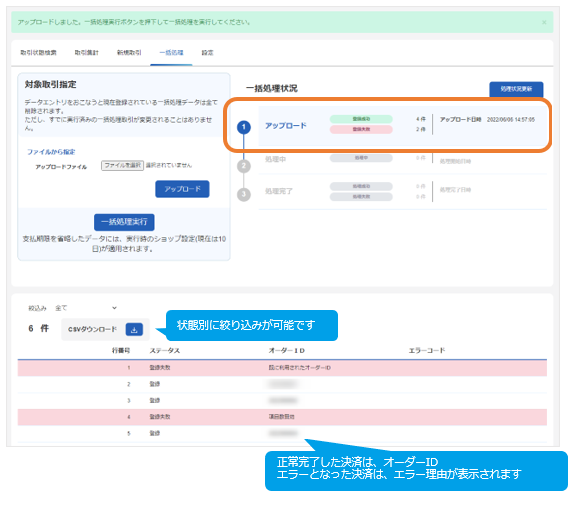This screenshot has height=509, width=578.
Task: Select the failed row 4 with 項目数不正
Action: (282, 417)
